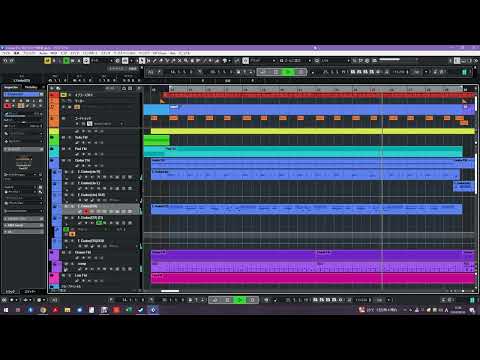Select the Split scissors tool

(167, 61)
